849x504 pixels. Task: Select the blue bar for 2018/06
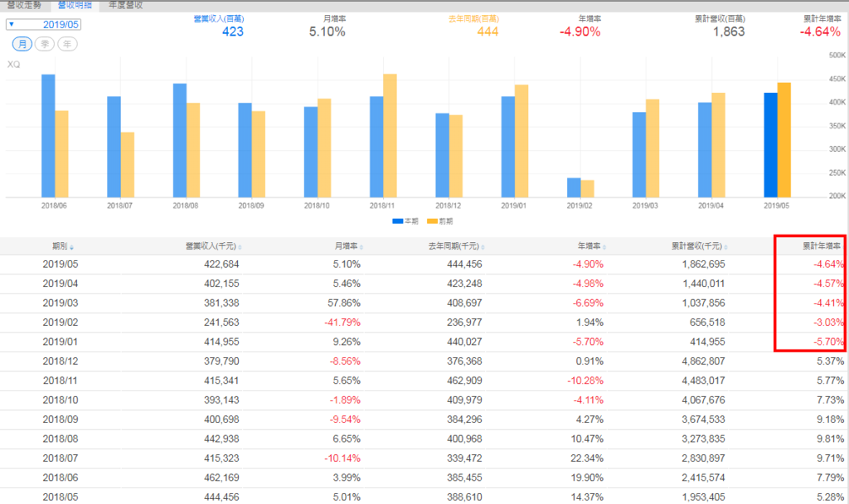click(x=48, y=136)
